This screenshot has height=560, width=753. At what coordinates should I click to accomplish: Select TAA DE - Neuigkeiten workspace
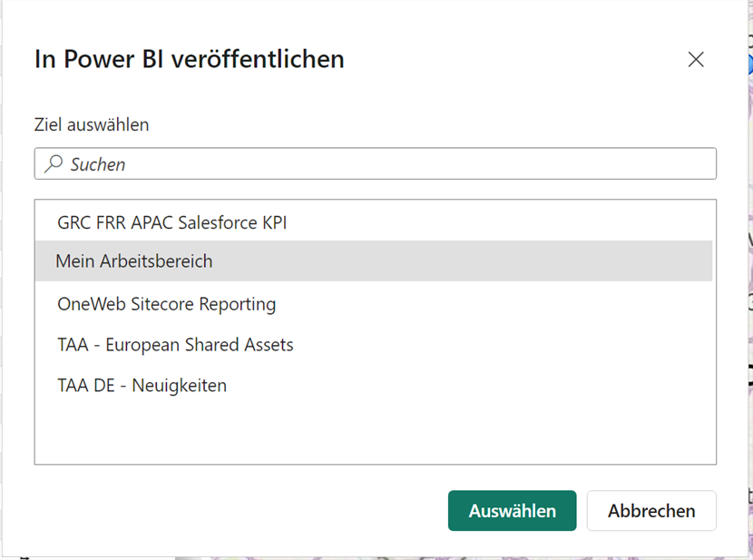pyautogui.click(x=374, y=385)
